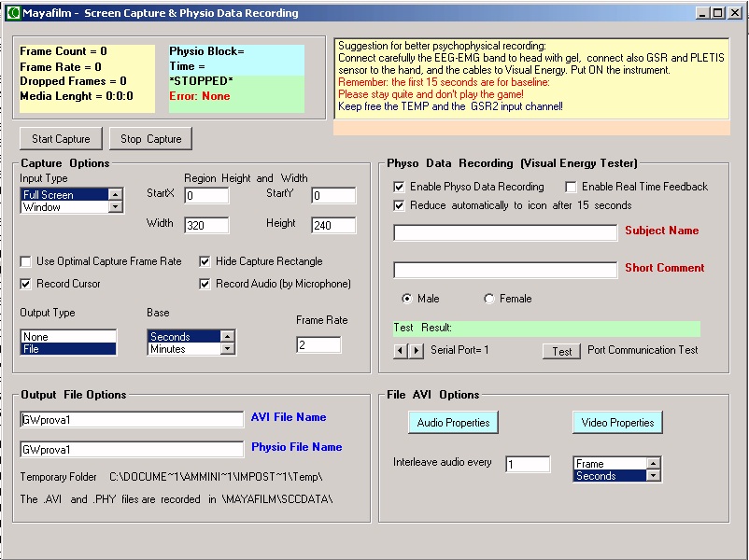Select Frame as interleave unit
The width and height of the screenshot is (749, 560).
pos(610,464)
